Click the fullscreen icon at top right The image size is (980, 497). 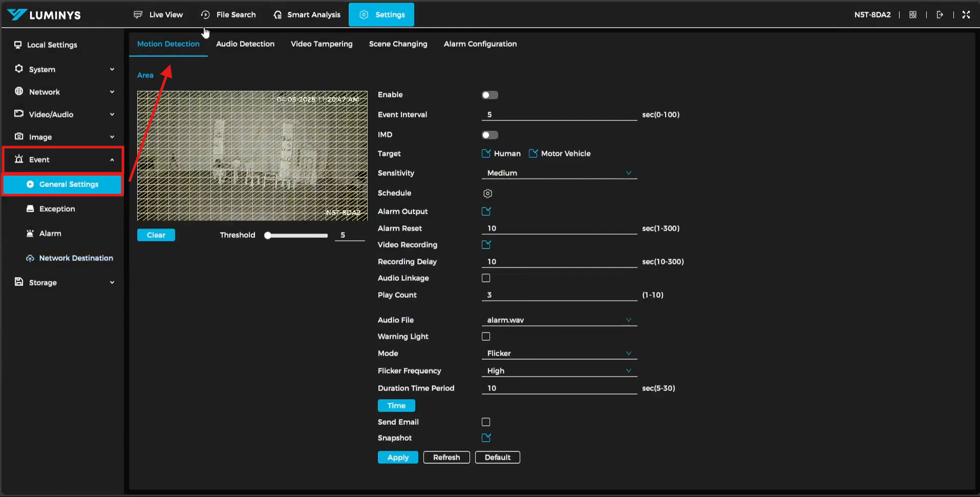tap(966, 15)
